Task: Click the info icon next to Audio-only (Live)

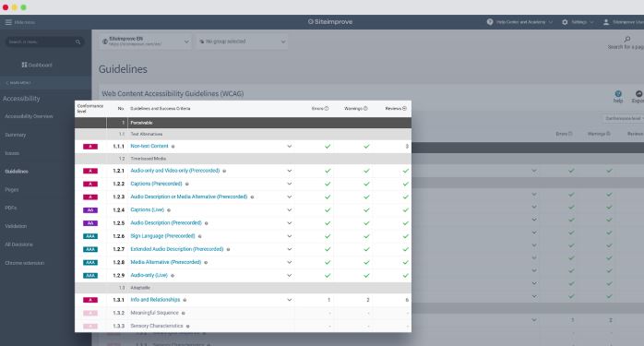Action: tap(173, 276)
